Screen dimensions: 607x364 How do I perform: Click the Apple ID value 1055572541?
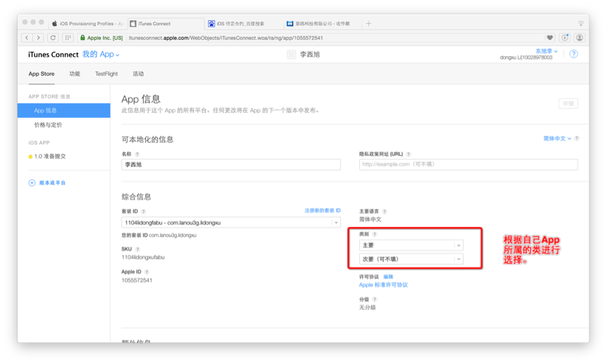pyautogui.click(x=137, y=281)
